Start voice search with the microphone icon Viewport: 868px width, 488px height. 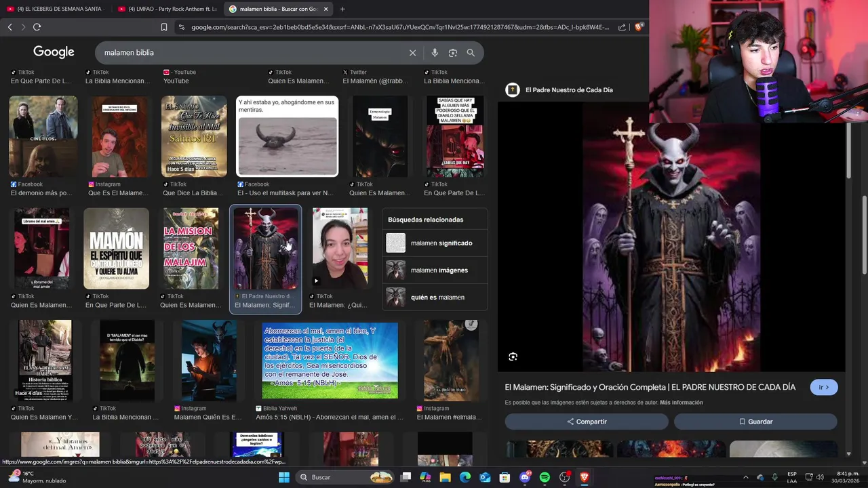[435, 53]
